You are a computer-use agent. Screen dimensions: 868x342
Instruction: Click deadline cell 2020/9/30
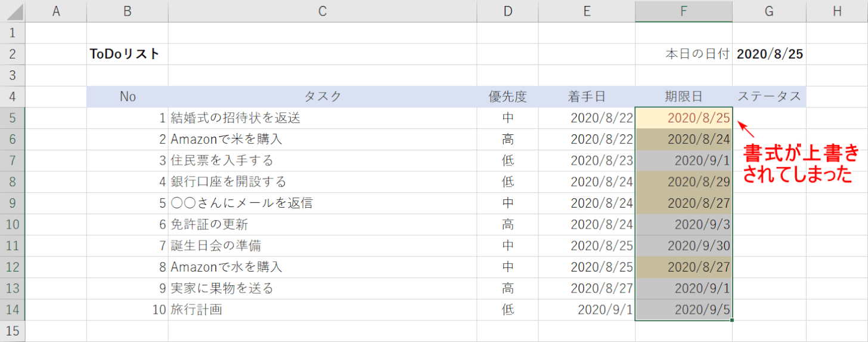pyautogui.click(x=684, y=246)
